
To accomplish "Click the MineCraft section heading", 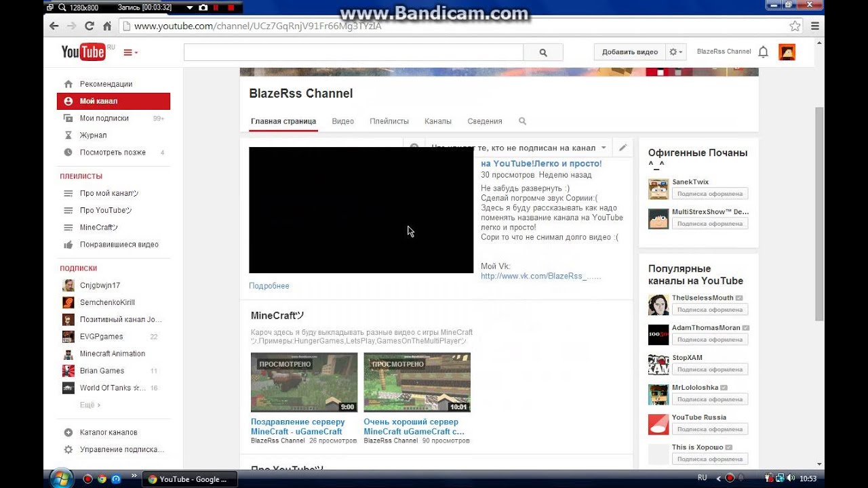I will pyautogui.click(x=277, y=316).
